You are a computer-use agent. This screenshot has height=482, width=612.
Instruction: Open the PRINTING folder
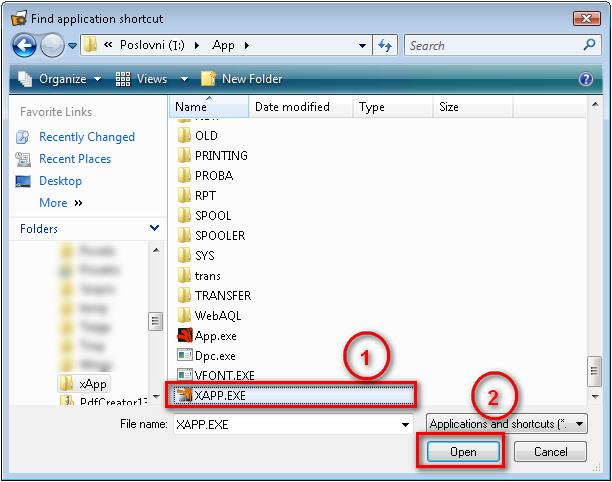[221, 156]
